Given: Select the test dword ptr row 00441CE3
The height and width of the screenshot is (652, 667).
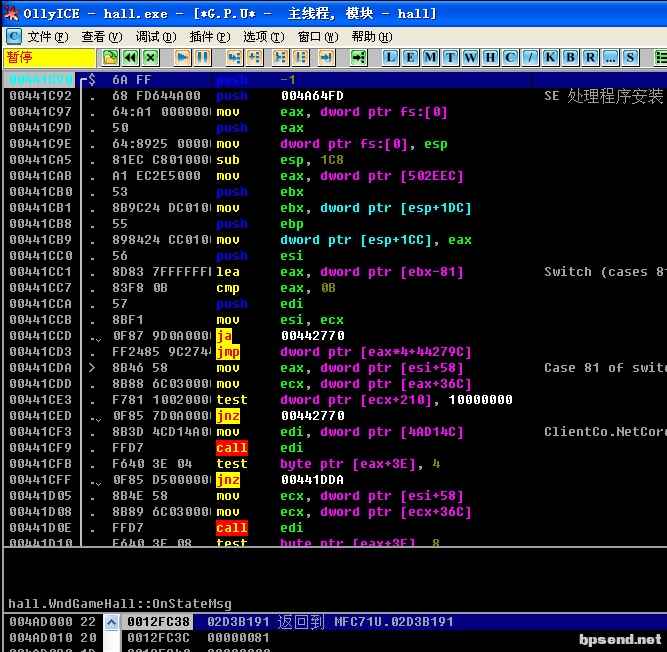Looking at the screenshot, I should tap(335, 400).
